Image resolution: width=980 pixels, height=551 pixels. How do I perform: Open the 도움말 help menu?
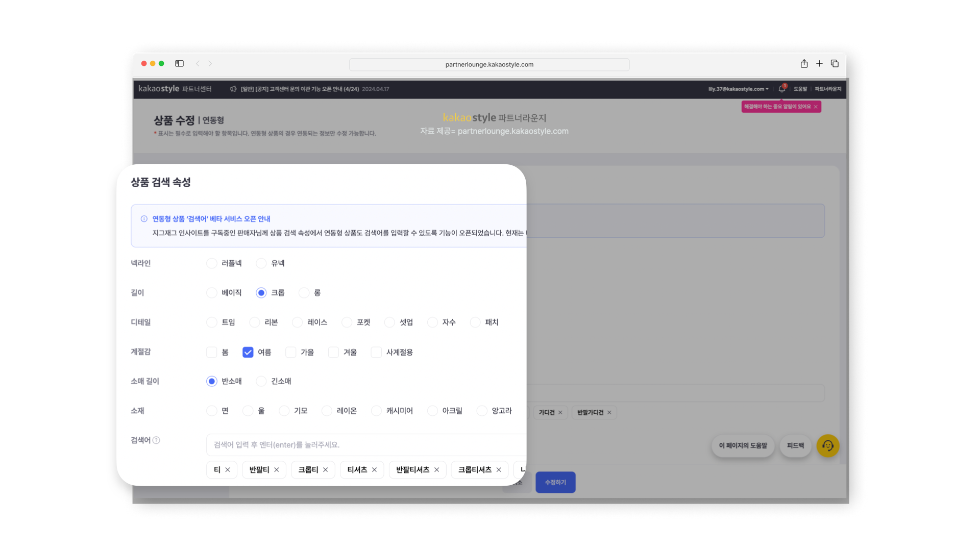pyautogui.click(x=800, y=89)
